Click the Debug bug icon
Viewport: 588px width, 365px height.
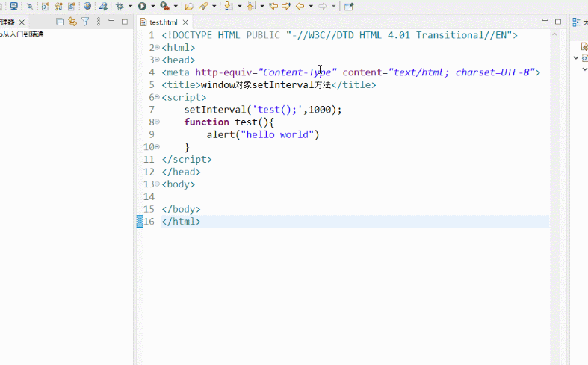click(120, 7)
